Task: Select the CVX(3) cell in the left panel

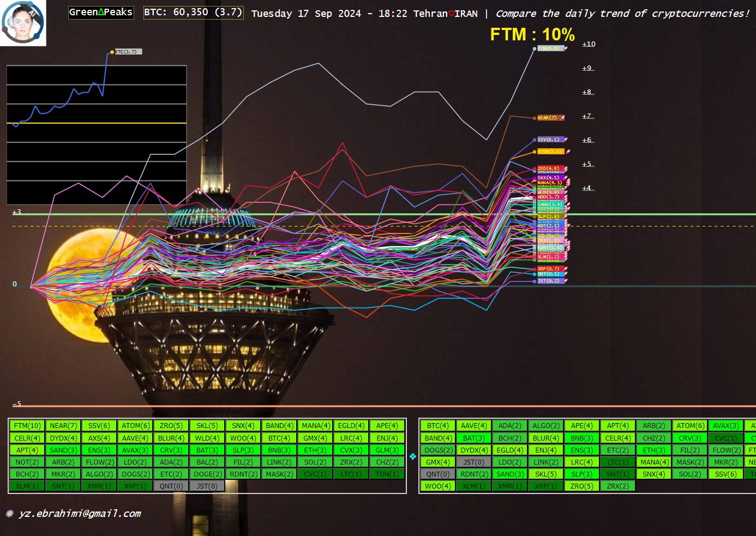Action: coord(351,450)
